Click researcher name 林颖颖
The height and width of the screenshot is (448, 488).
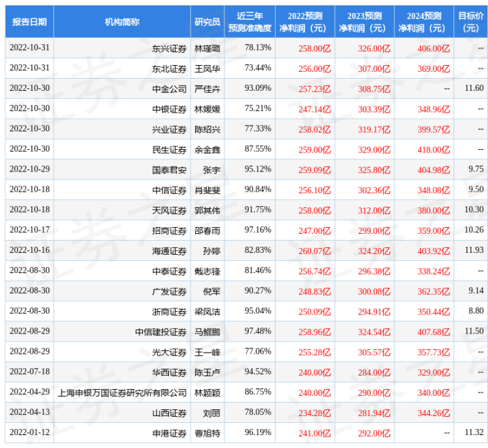pos(207,392)
